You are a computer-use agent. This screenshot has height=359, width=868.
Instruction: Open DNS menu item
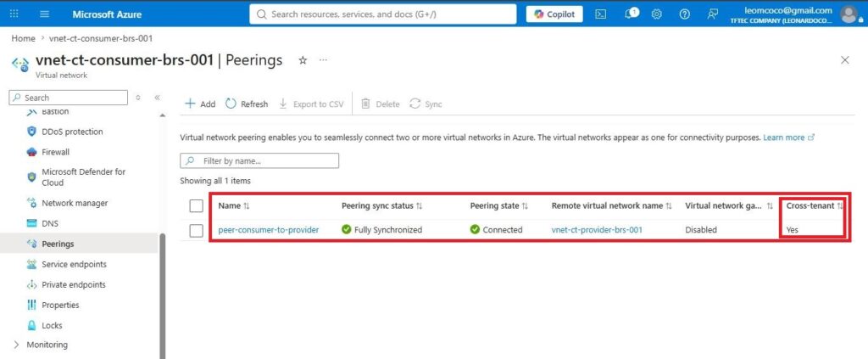(50, 224)
